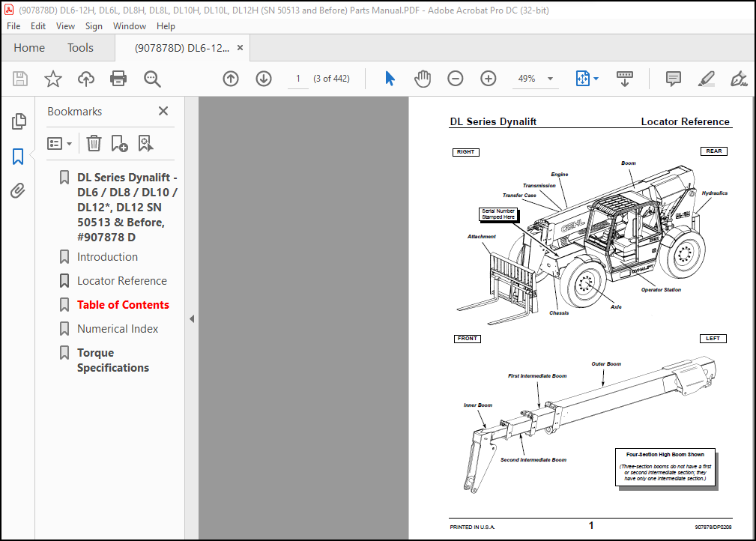The height and width of the screenshot is (541, 756).
Task: Delete selected bookmark with trash icon
Action: 94,143
